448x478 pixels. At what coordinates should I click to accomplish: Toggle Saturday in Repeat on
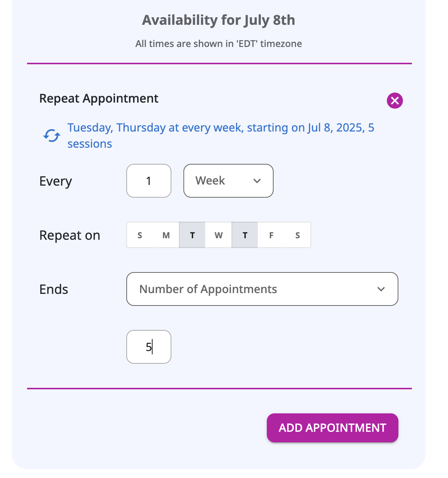297,235
